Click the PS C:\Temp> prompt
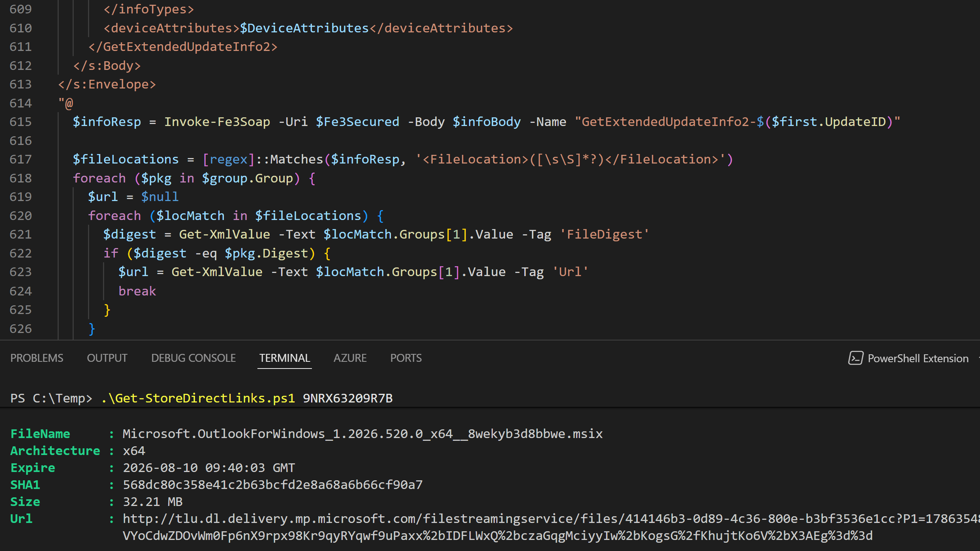The width and height of the screenshot is (980, 551). pyautogui.click(x=51, y=398)
